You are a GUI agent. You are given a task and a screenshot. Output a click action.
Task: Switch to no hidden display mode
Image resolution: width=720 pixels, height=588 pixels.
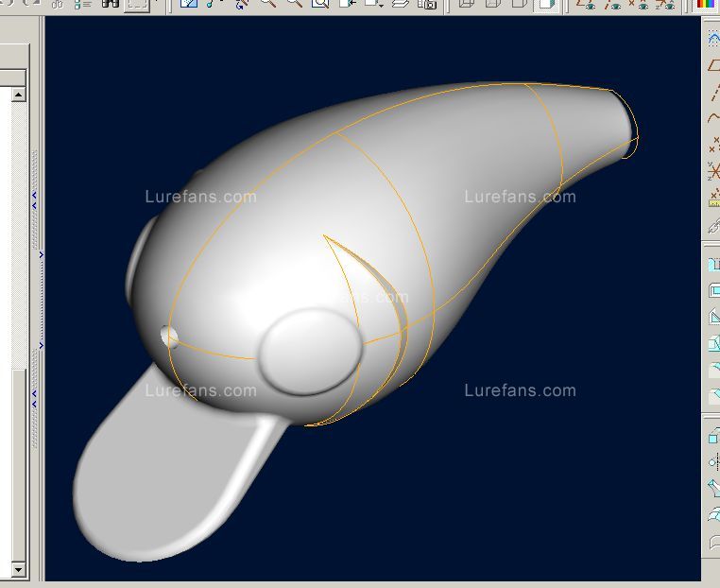coord(519,4)
